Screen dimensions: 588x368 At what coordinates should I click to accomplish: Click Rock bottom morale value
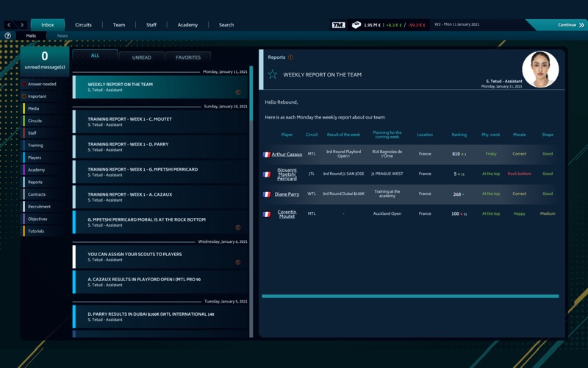(x=519, y=174)
